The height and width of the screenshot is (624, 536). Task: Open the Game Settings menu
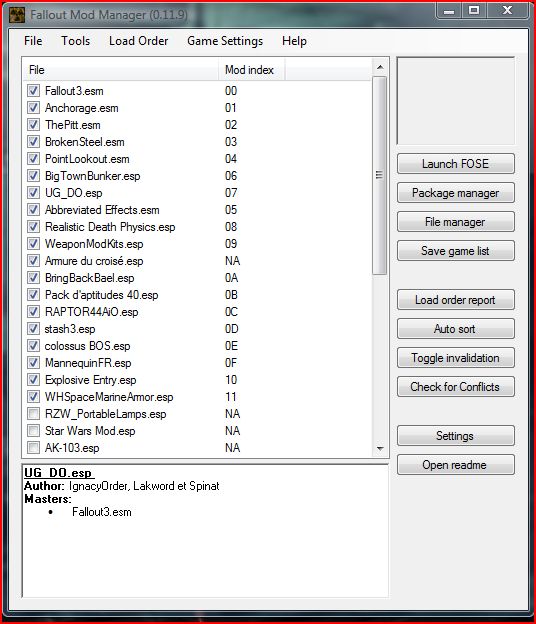tap(225, 41)
